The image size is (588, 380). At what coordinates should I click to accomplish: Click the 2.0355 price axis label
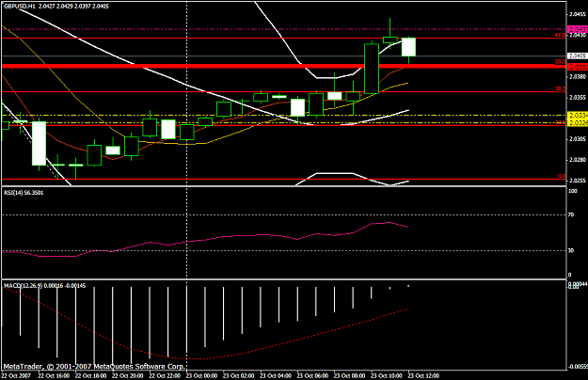point(577,98)
